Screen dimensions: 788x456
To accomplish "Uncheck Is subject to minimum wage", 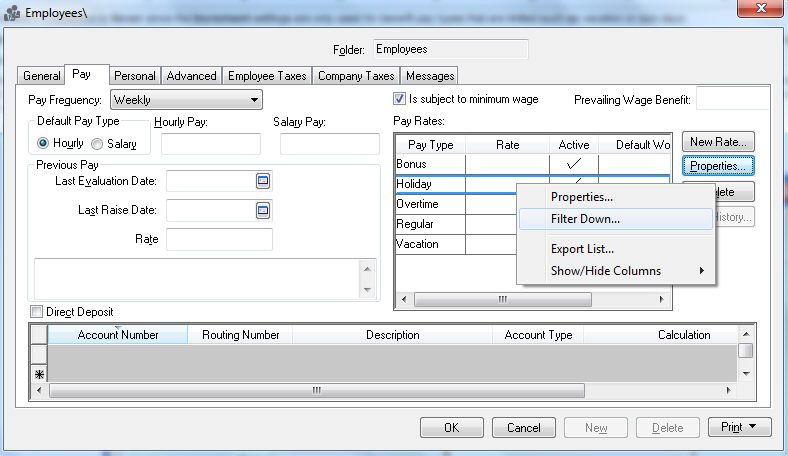I will click(x=400, y=100).
